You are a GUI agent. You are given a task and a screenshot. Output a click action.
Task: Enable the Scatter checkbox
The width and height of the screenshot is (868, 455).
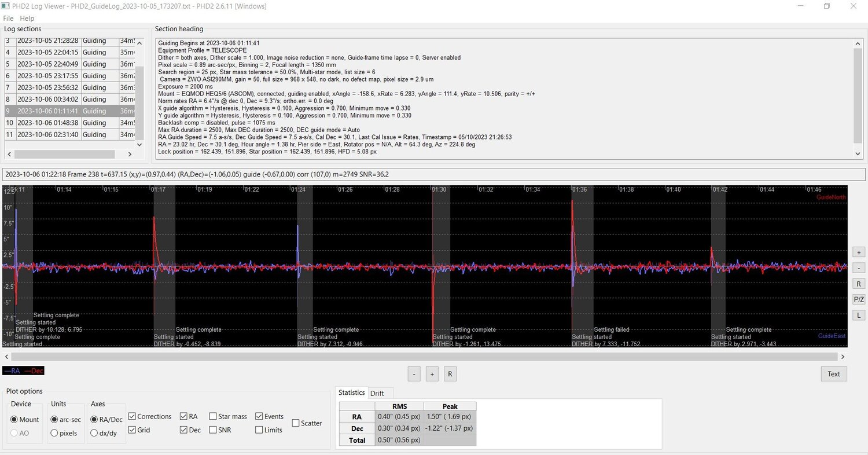tap(307, 423)
